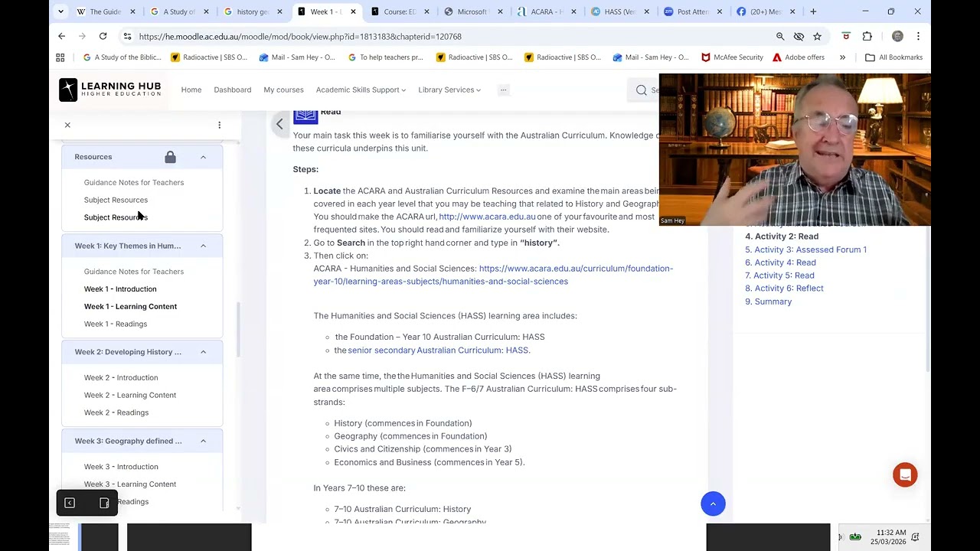The image size is (980, 551).
Task: Go to the Summary chapter link
Action: pos(773,302)
